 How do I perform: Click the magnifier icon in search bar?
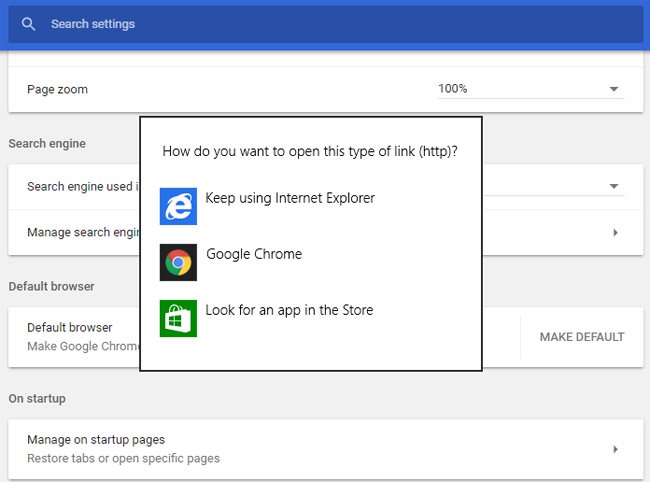pyautogui.click(x=28, y=24)
